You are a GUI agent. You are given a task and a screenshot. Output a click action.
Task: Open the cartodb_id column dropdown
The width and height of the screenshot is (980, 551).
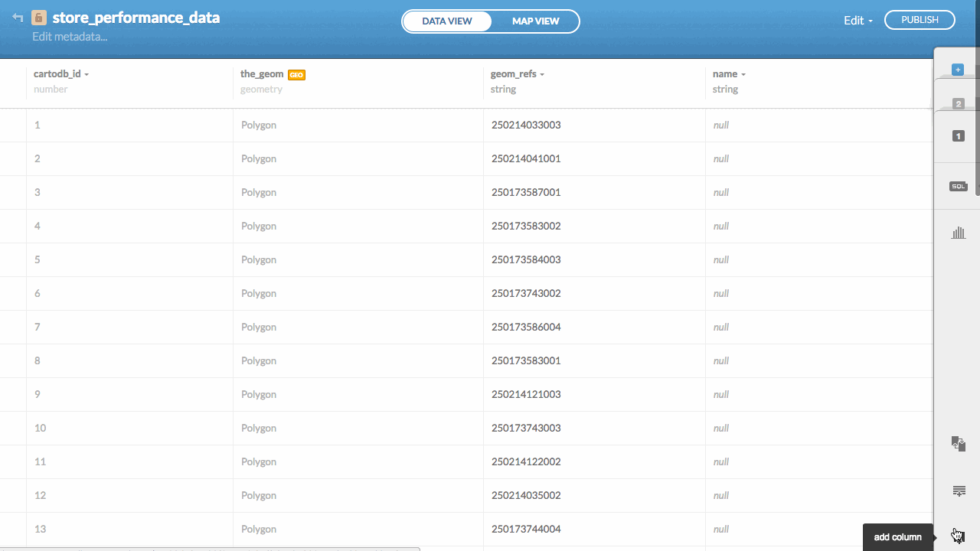pos(87,75)
